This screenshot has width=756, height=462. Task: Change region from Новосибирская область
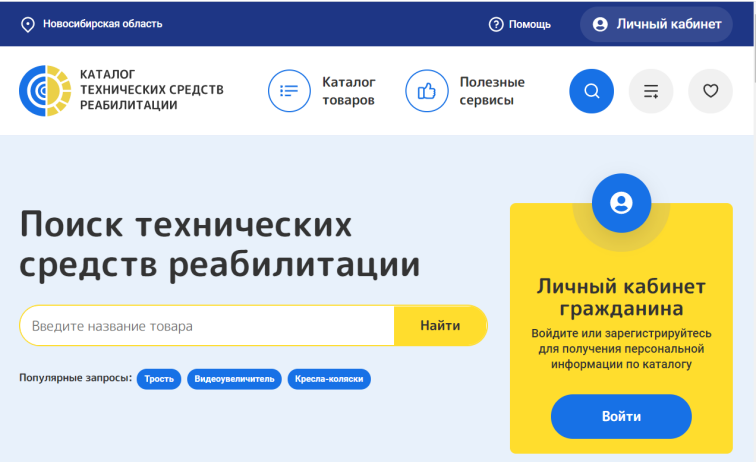coord(102,24)
